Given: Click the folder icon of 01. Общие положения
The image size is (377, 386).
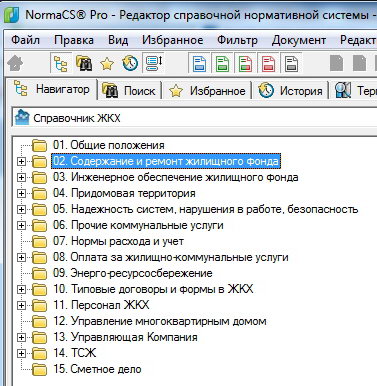Looking at the screenshot, I should coord(40,145).
